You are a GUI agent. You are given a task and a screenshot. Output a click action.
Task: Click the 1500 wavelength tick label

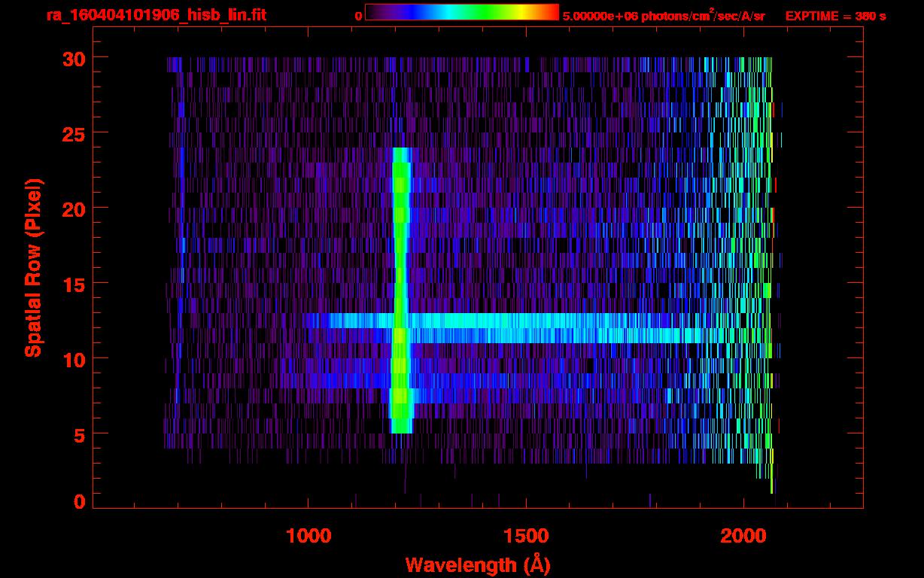pyautogui.click(x=525, y=535)
